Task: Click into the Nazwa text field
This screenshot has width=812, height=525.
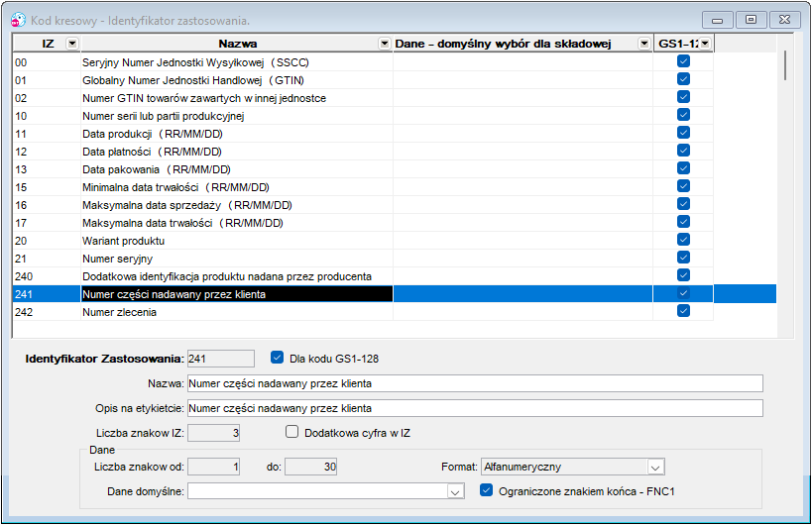Action: (x=475, y=383)
